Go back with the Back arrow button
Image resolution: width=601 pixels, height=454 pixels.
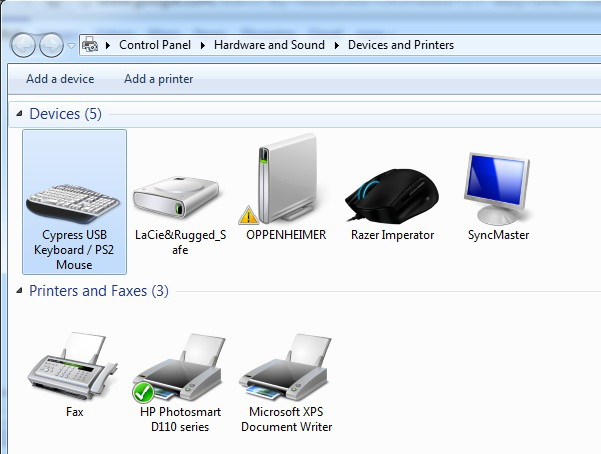pyautogui.click(x=23, y=45)
